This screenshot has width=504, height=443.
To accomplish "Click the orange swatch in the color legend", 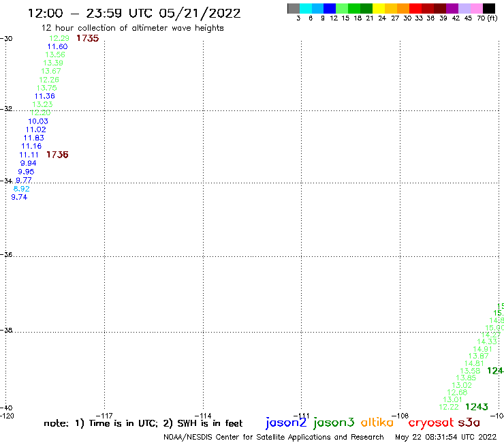I will 403,8.
